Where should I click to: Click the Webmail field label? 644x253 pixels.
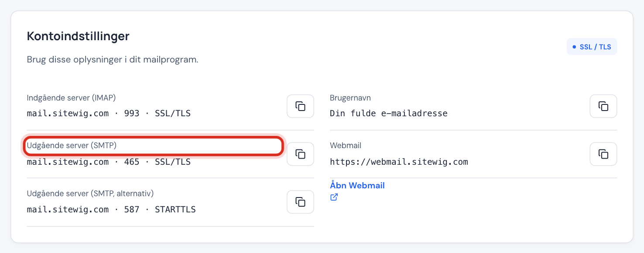346,146
